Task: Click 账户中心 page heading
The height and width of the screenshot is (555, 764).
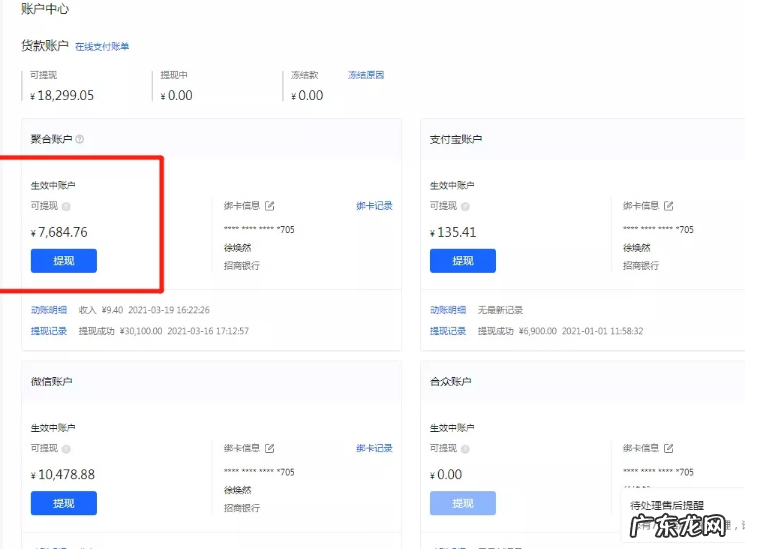Action: point(45,9)
